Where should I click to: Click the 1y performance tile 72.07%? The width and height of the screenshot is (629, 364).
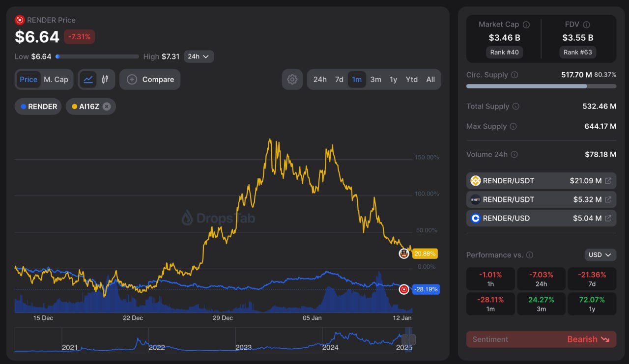point(592,304)
